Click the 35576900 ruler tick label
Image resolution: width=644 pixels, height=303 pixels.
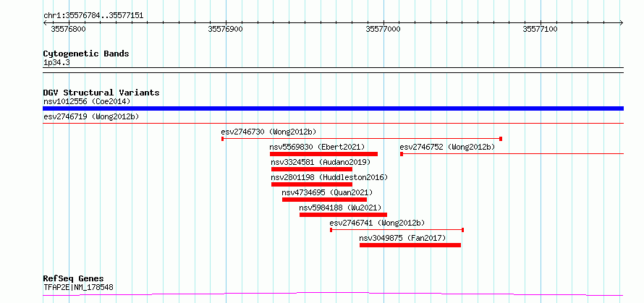(x=226, y=29)
